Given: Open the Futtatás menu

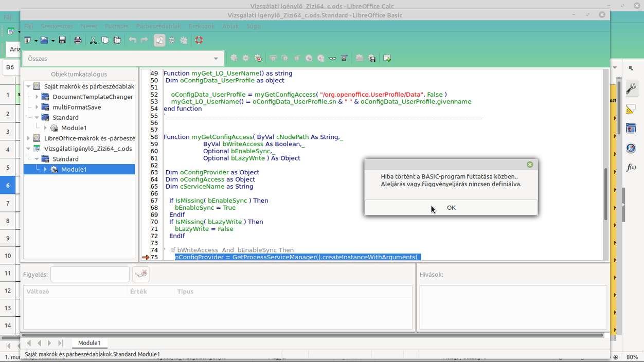Looking at the screenshot, I should [117, 26].
